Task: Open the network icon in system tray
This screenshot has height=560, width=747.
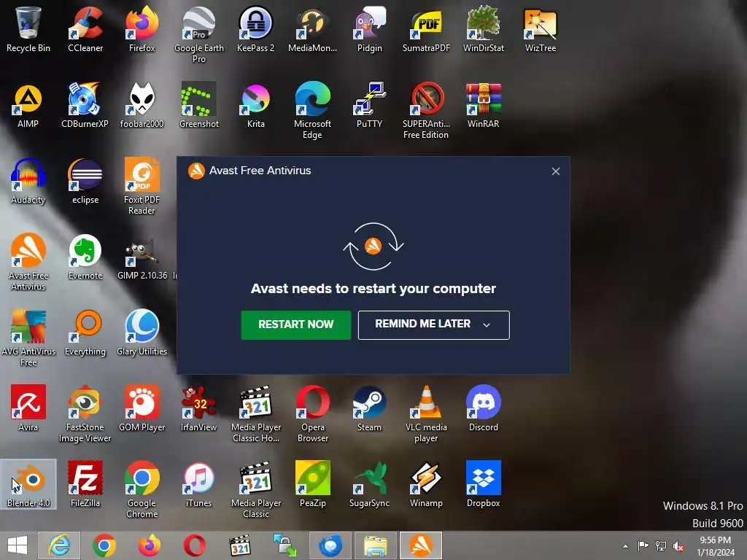Action: [661, 546]
